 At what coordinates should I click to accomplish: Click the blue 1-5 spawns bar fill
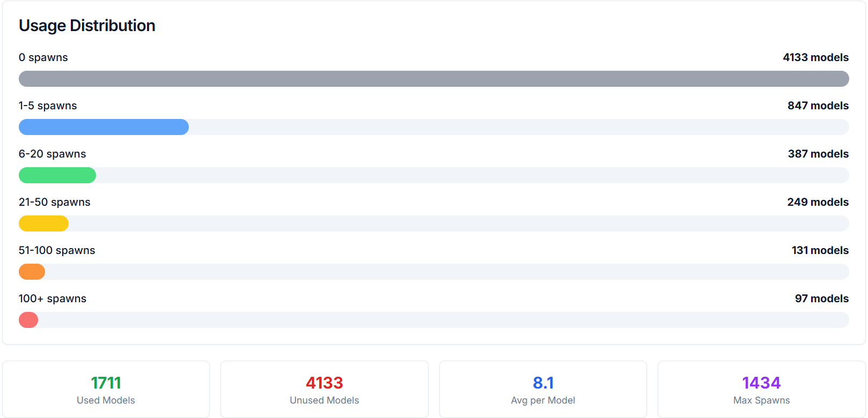(104, 127)
